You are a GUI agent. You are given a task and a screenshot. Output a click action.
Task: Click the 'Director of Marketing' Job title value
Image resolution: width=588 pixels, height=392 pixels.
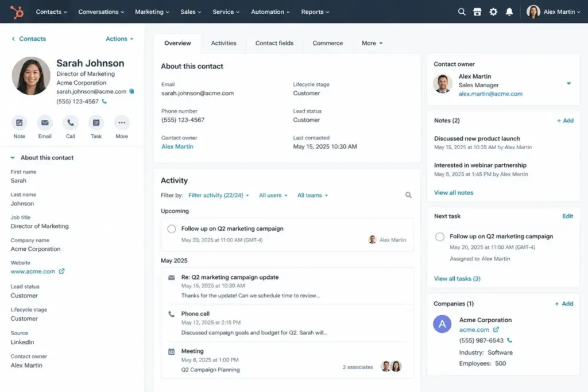pos(40,226)
